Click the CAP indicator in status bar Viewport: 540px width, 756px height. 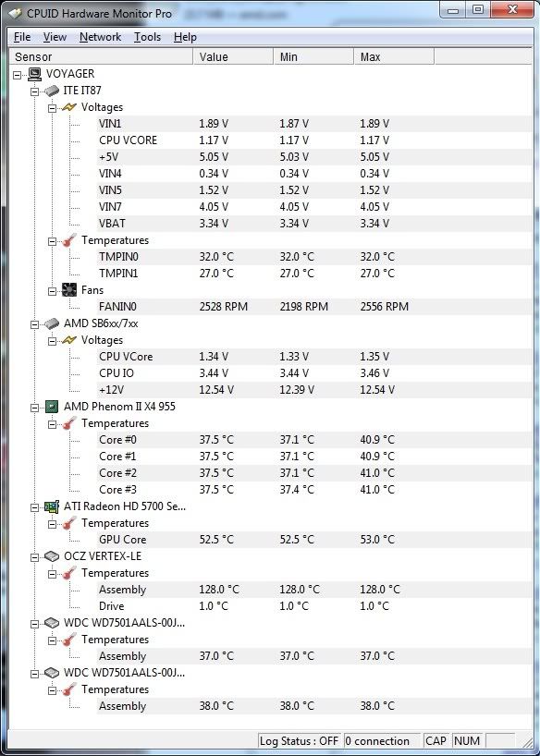point(436,741)
